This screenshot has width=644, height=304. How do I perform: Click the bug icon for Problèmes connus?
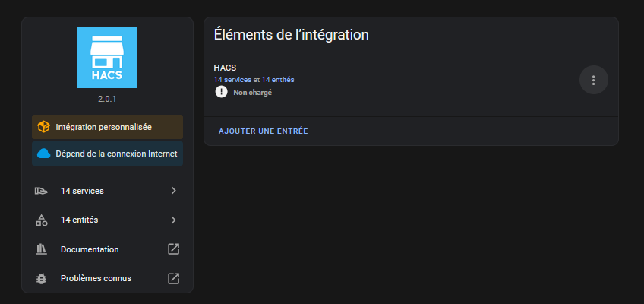pyautogui.click(x=41, y=278)
